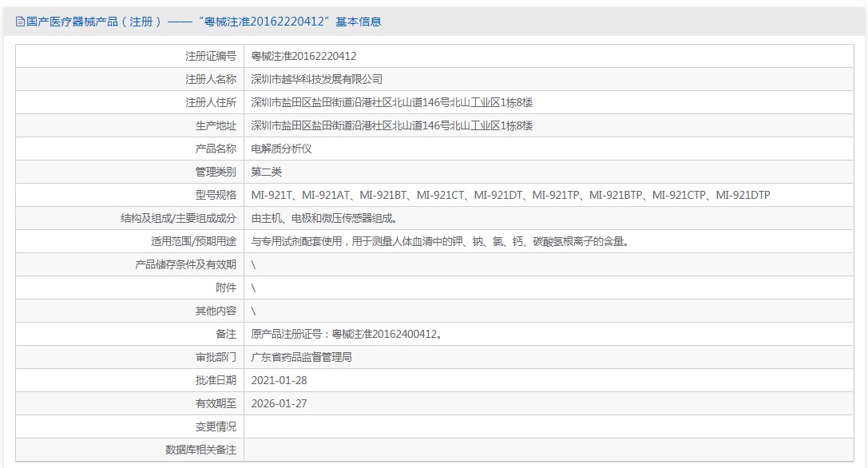Click the label 其他内容
The height and width of the screenshot is (468, 868).
tap(216, 311)
